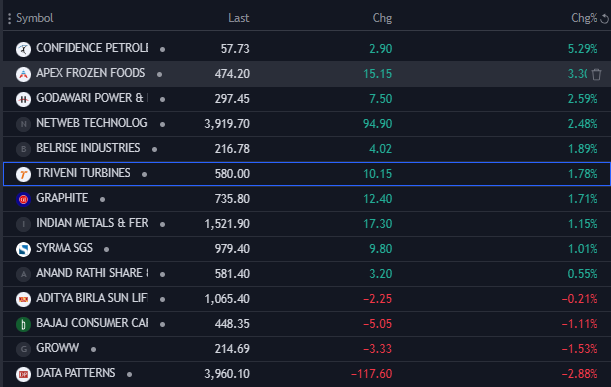Click the Belrise Industries B logo icon
611x387 pixels.
coord(23,149)
